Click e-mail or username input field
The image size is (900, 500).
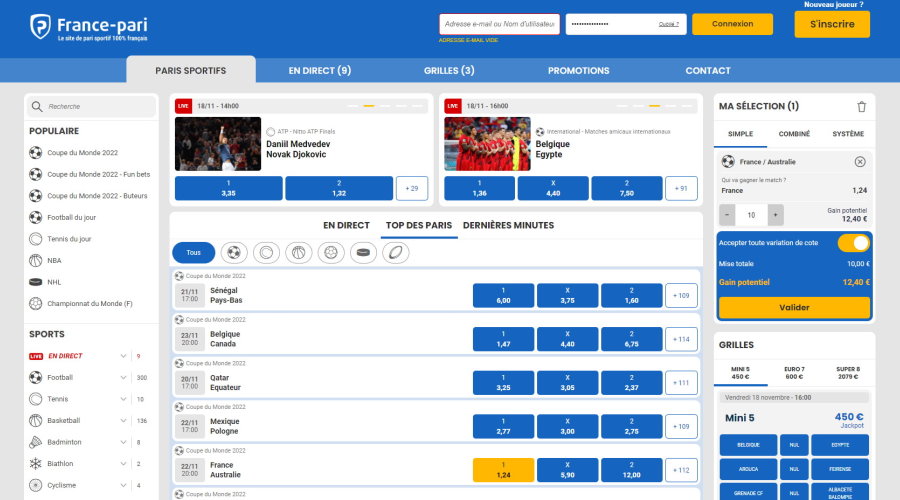click(499, 24)
